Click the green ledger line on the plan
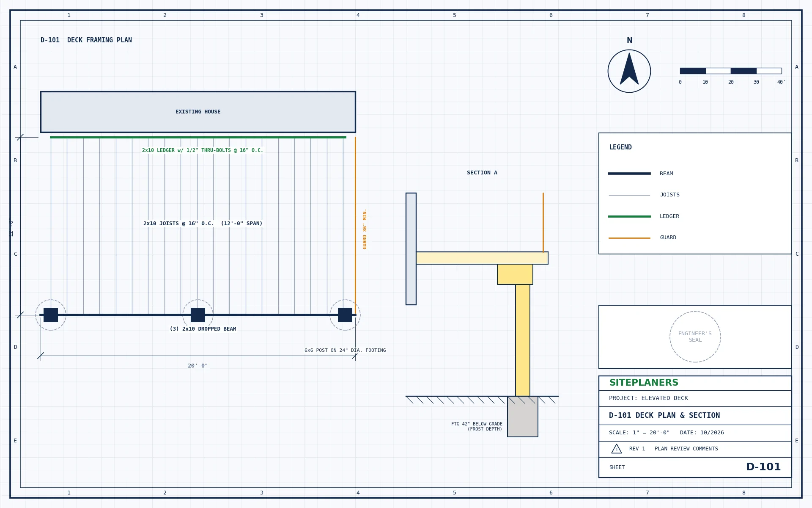 pos(198,137)
